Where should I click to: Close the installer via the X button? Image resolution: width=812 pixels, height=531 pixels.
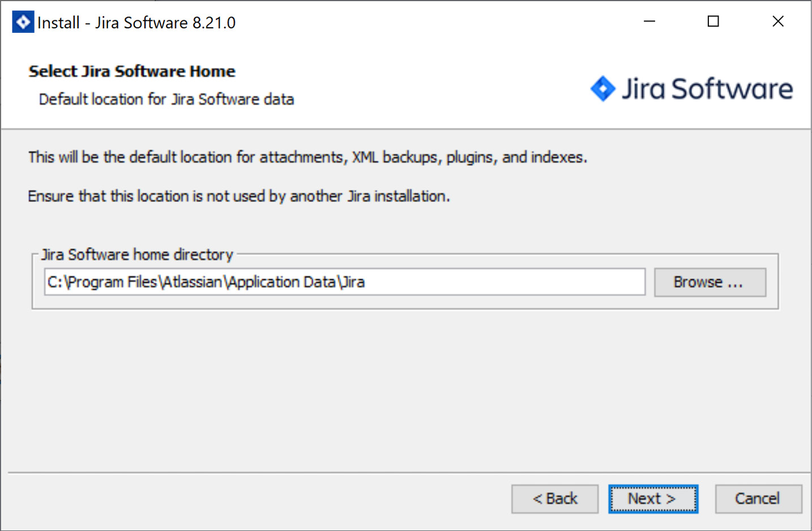pyautogui.click(x=777, y=21)
